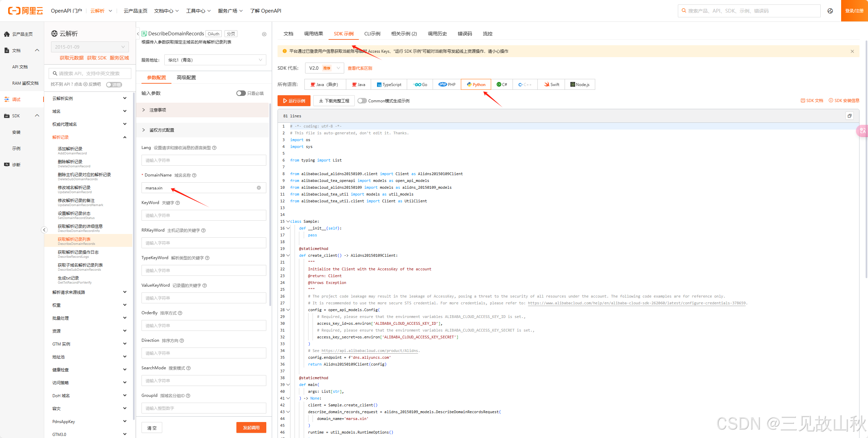This screenshot has width=868, height=438.
Task: Open the theme icon beside search bar
Action: [x=830, y=11]
